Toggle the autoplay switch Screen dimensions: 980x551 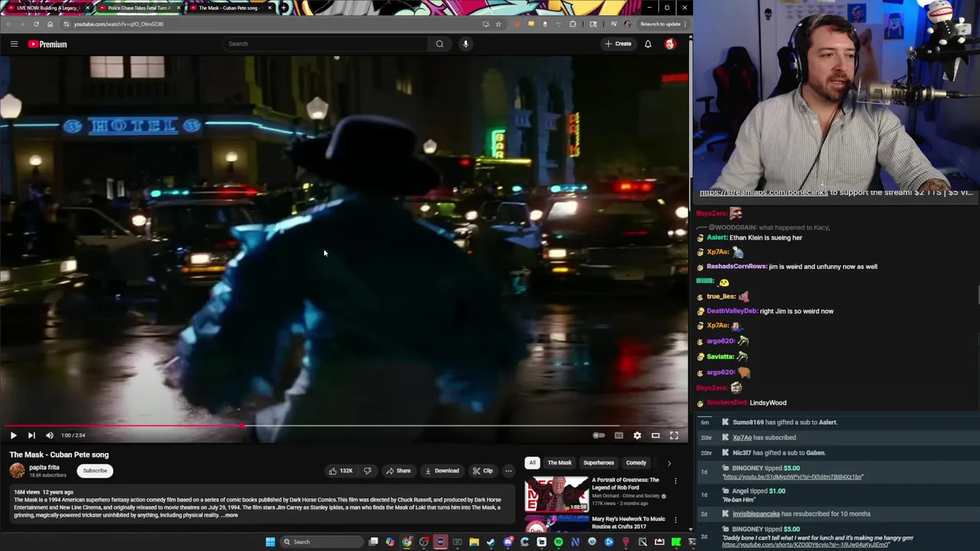(599, 435)
